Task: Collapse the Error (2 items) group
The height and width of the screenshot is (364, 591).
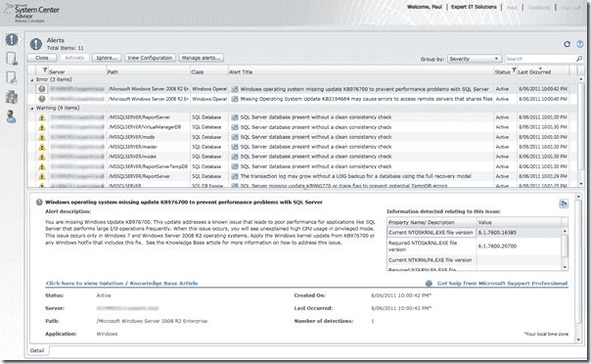Action: tap(32, 80)
